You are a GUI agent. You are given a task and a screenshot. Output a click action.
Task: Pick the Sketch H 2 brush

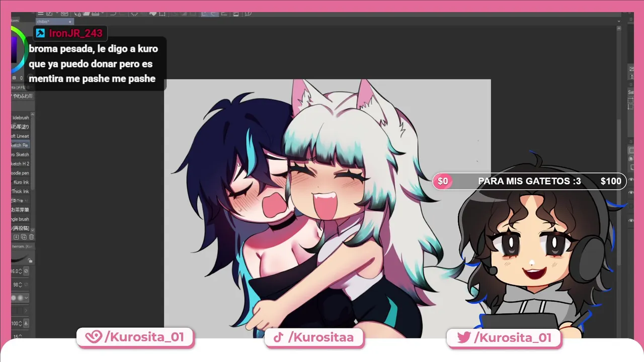[21, 164]
